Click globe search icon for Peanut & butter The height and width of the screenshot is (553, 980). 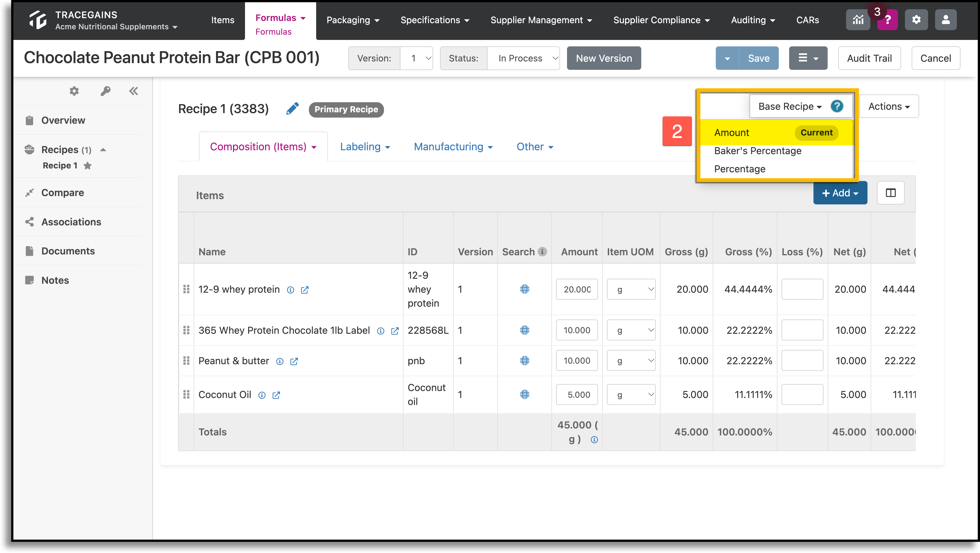pyautogui.click(x=524, y=360)
